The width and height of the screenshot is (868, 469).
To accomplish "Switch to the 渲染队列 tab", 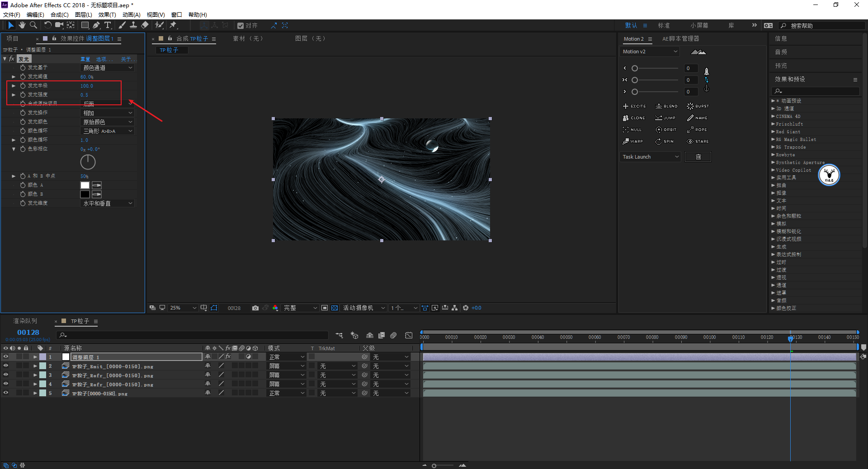I will (x=25, y=321).
